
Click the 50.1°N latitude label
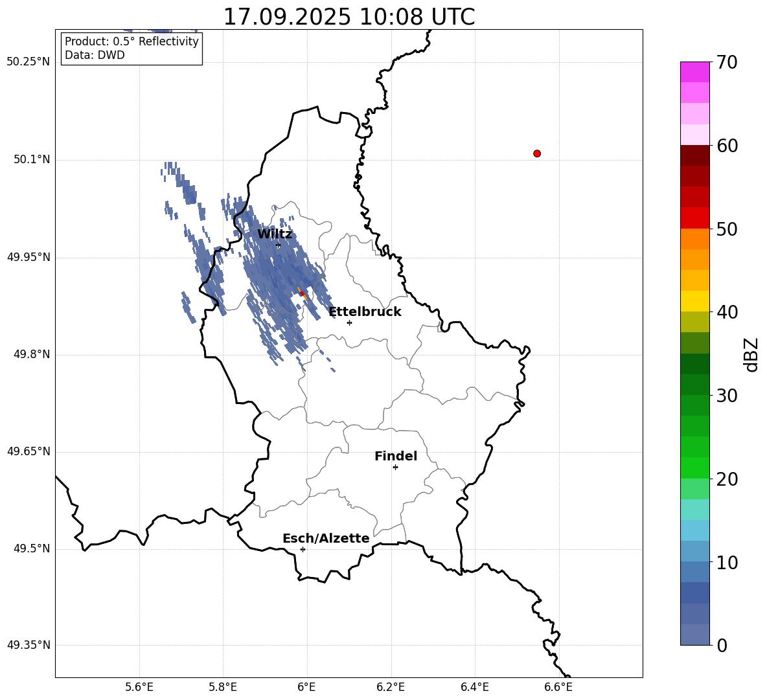coord(32,160)
